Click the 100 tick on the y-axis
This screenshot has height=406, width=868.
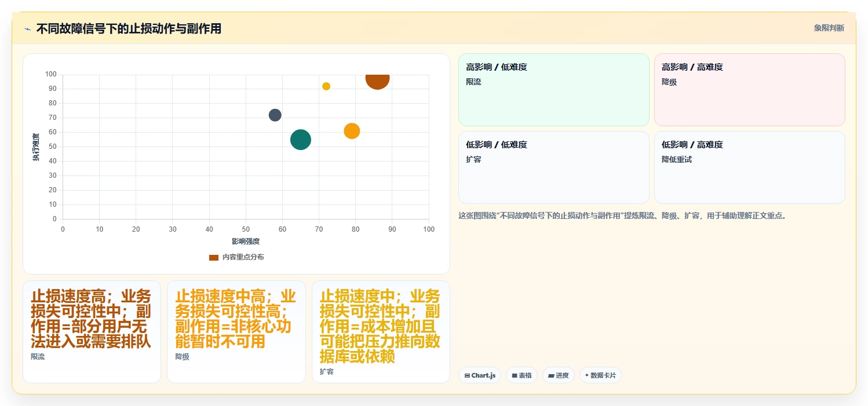tap(51, 74)
